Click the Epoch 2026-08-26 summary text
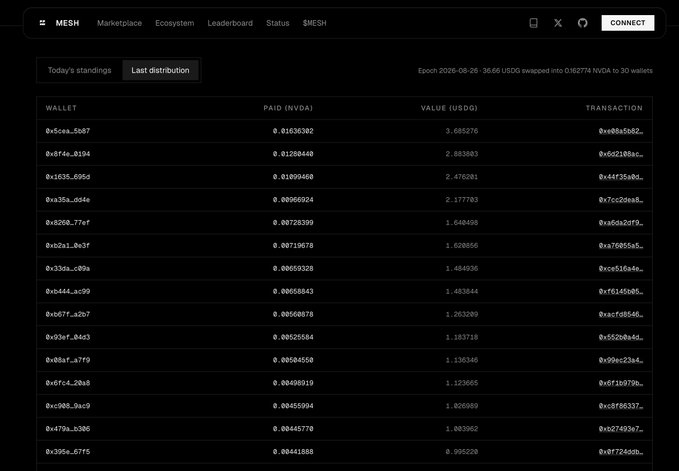This screenshot has width=679, height=471. click(x=535, y=71)
